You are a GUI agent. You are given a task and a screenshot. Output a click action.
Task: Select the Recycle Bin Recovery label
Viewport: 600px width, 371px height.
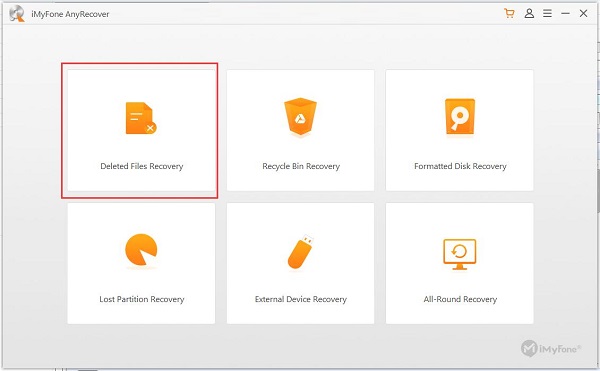(301, 166)
